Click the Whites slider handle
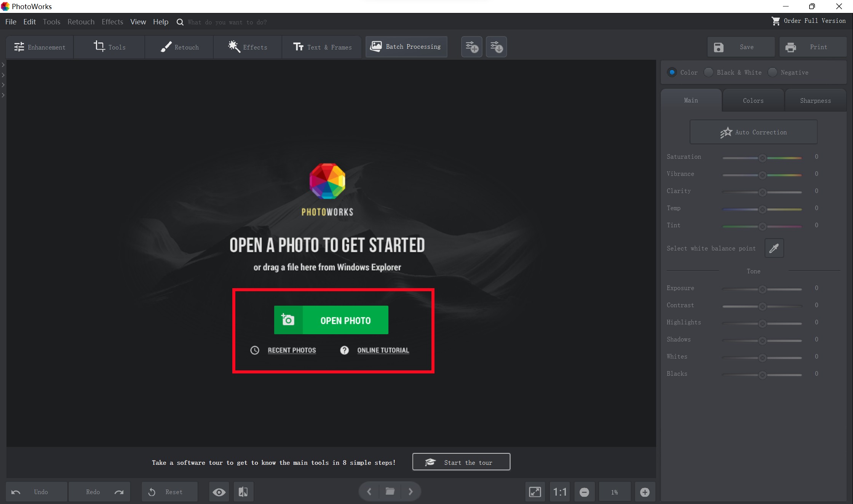The height and width of the screenshot is (504, 853). pyautogui.click(x=762, y=358)
